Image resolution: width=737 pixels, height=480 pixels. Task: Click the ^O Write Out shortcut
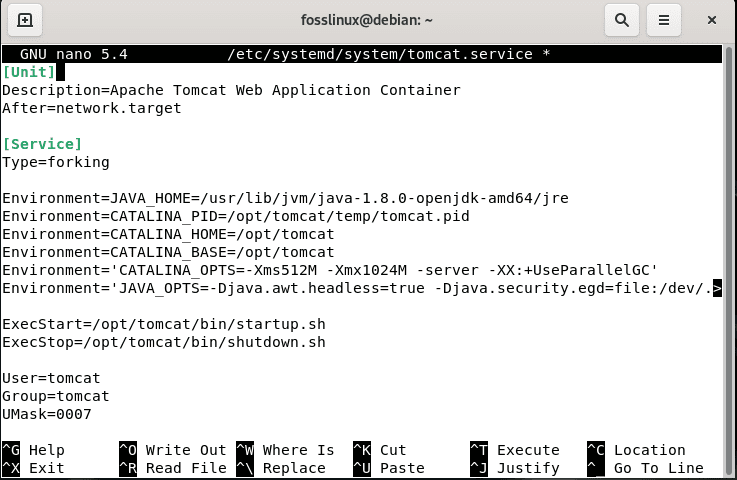(x=172, y=450)
